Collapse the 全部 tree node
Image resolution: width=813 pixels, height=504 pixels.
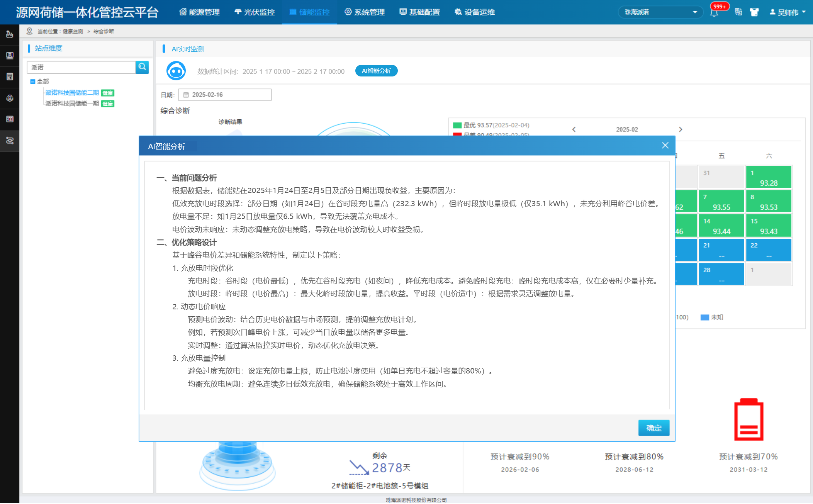(x=33, y=81)
